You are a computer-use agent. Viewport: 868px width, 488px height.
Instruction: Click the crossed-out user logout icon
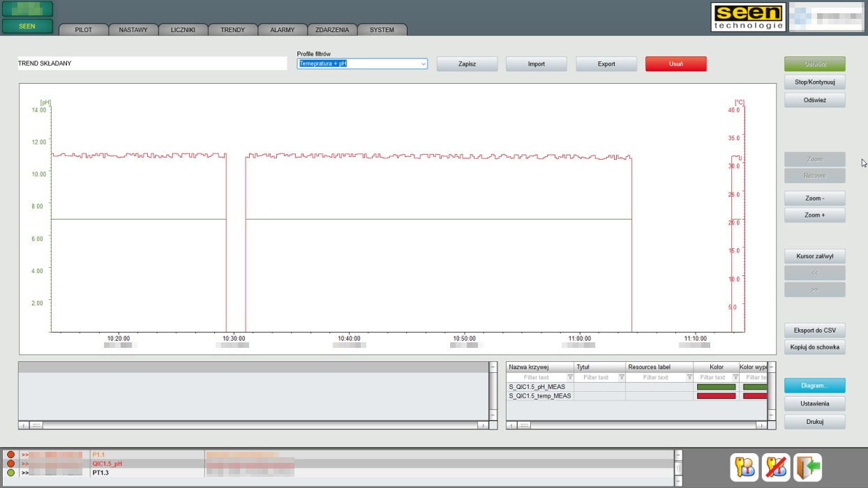776,467
